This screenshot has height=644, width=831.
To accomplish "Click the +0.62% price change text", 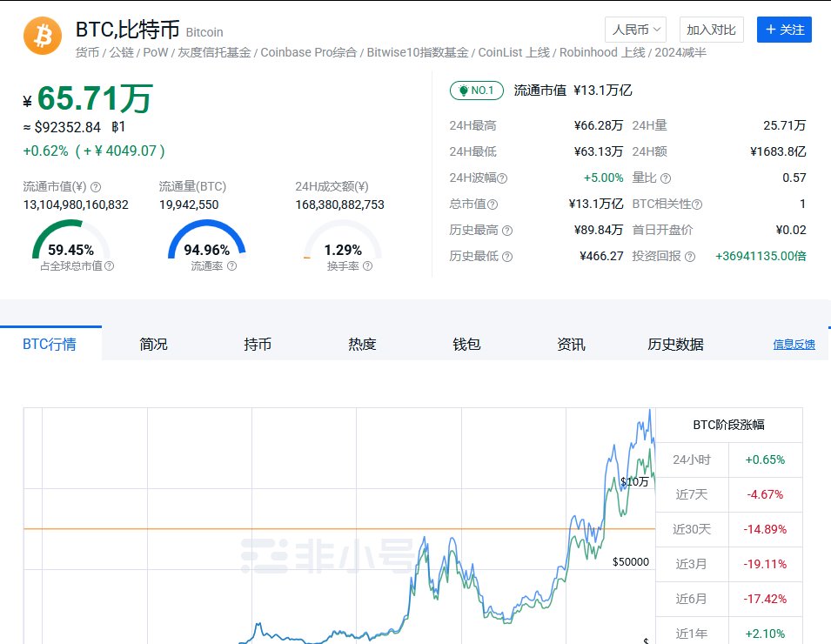I will tap(45, 151).
